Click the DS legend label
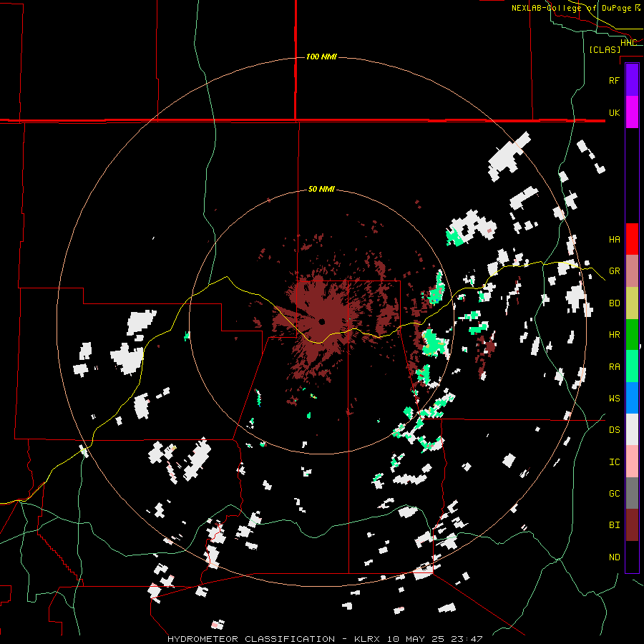 pos(615,430)
